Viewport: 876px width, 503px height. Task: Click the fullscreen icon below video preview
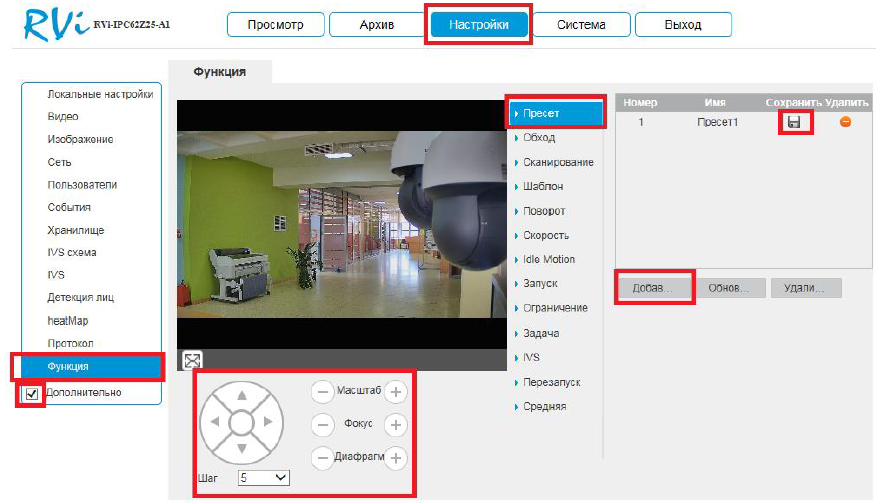pyautogui.click(x=193, y=361)
